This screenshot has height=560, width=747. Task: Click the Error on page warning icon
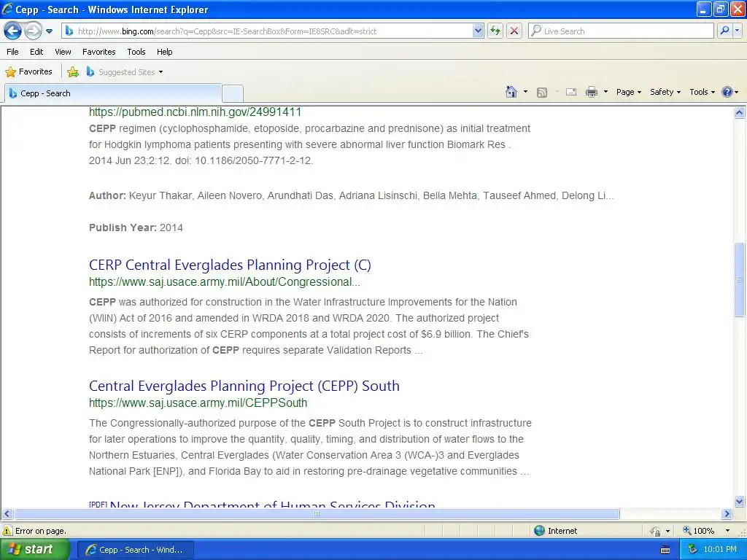[7, 531]
